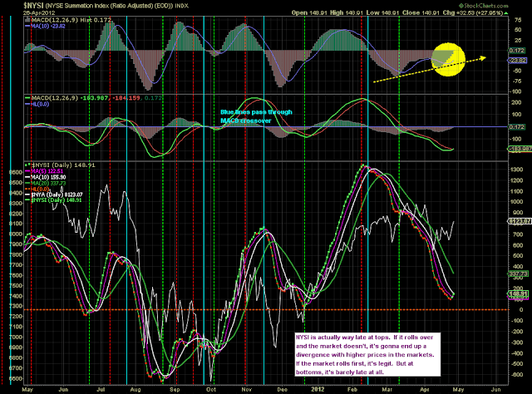
Task: Click the Oct label on time axis
Action: coord(211,389)
